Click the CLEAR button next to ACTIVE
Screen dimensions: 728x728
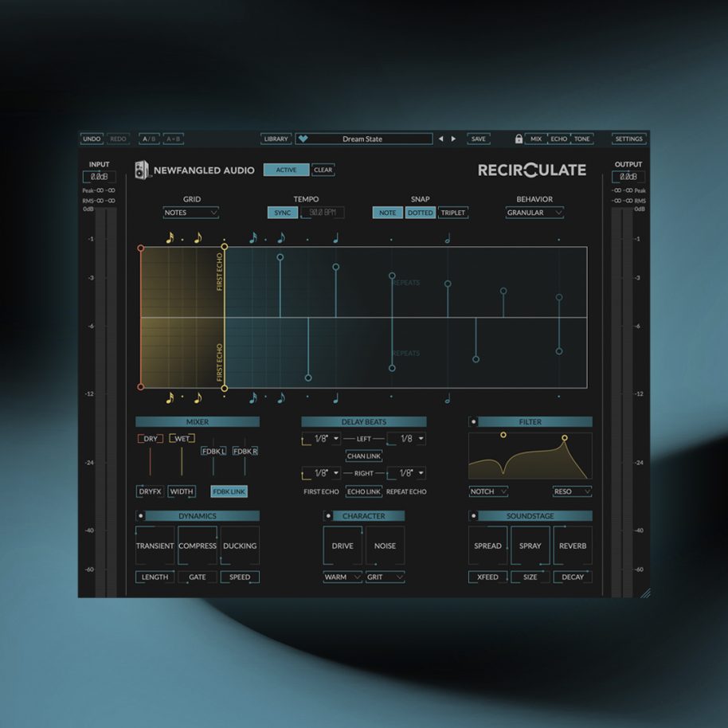[323, 170]
